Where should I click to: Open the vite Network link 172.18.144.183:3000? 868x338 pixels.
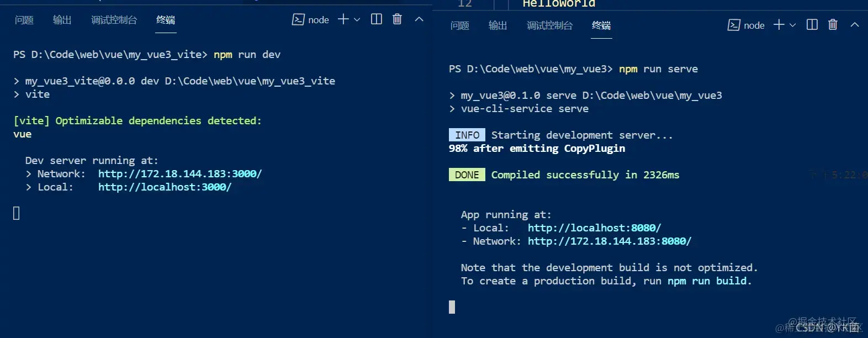click(x=180, y=174)
